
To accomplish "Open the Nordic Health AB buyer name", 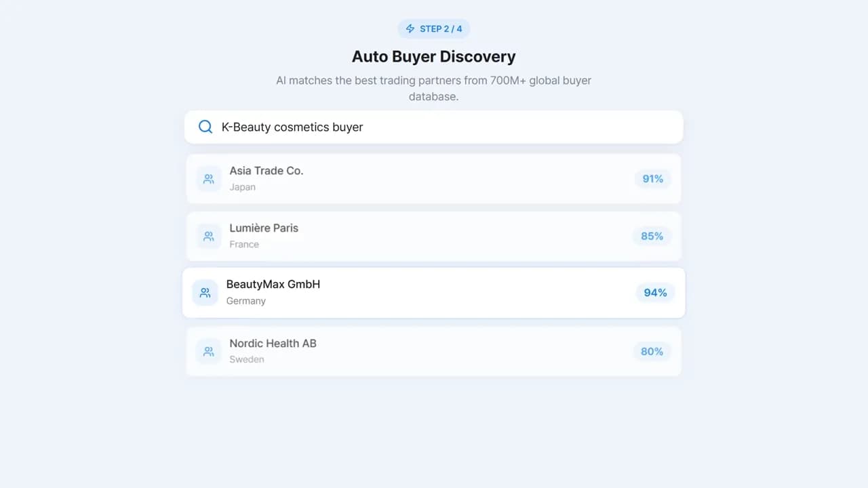I will [x=273, y=343].
